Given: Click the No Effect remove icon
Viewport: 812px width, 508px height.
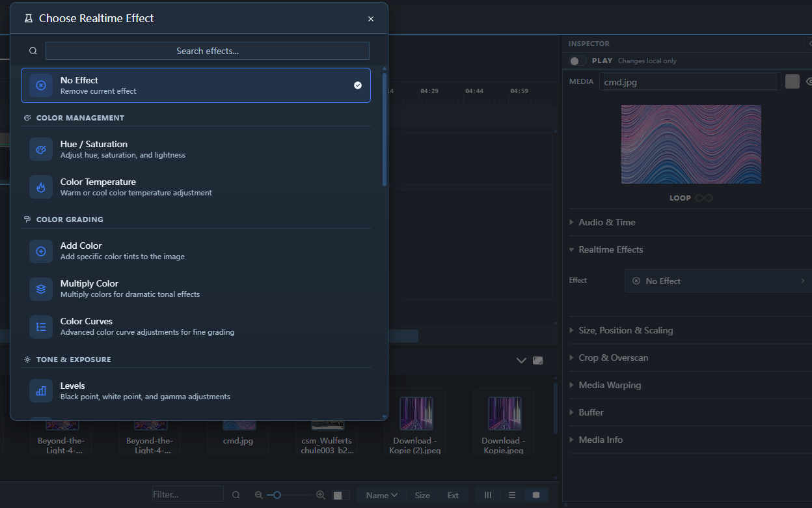Looking at the screenshot, I should [x=41, y=85].
